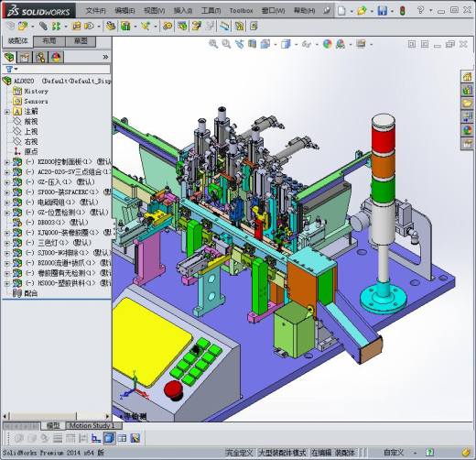Switch to the 装配体 command tab
Viewport: 476px width, 460px height.
pos(17,41)
